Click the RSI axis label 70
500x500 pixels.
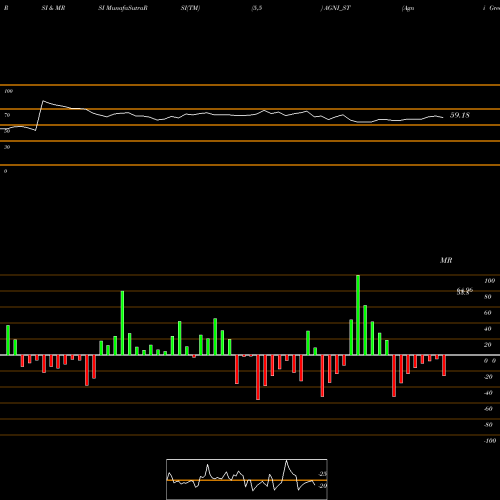(7, 115)
